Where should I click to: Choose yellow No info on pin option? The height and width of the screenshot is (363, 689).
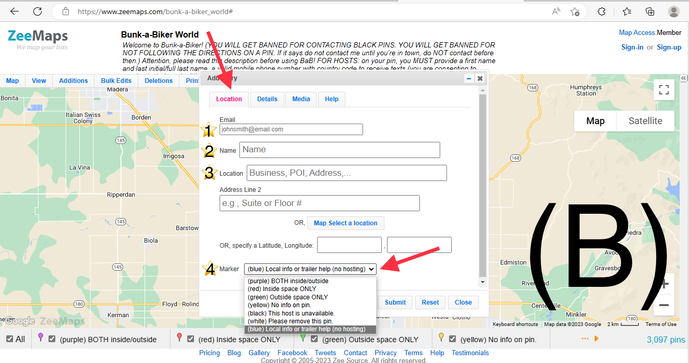[310, 305]
